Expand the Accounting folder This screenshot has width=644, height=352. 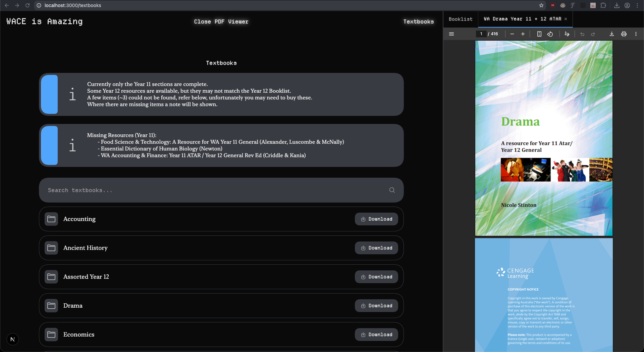(79, 219)
